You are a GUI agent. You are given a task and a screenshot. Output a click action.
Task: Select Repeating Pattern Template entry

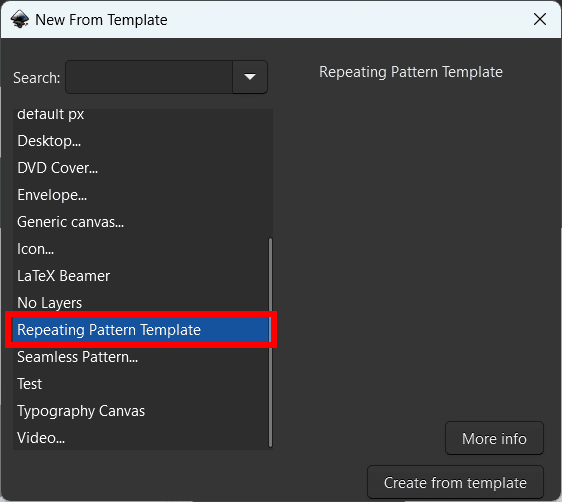coord(141,330)
